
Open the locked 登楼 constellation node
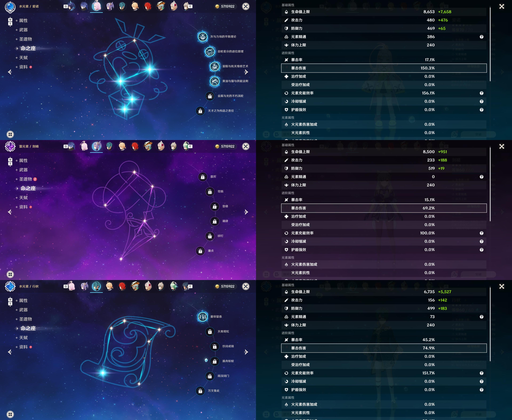215,206
